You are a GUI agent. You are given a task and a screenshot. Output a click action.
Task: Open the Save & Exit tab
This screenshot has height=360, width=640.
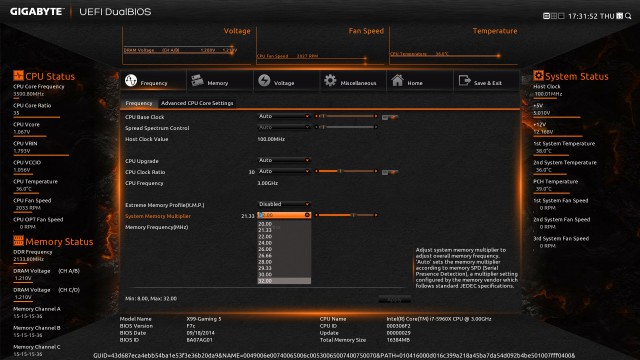486,80
